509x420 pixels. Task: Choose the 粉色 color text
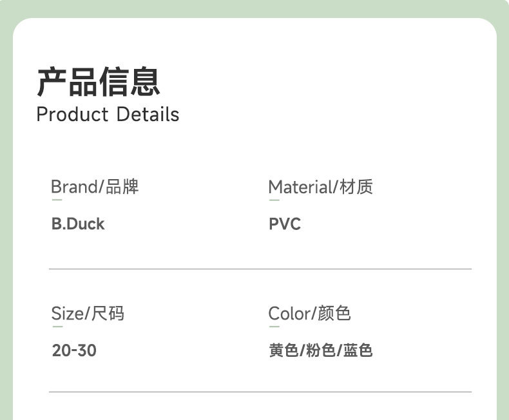[x=321, y=351]
